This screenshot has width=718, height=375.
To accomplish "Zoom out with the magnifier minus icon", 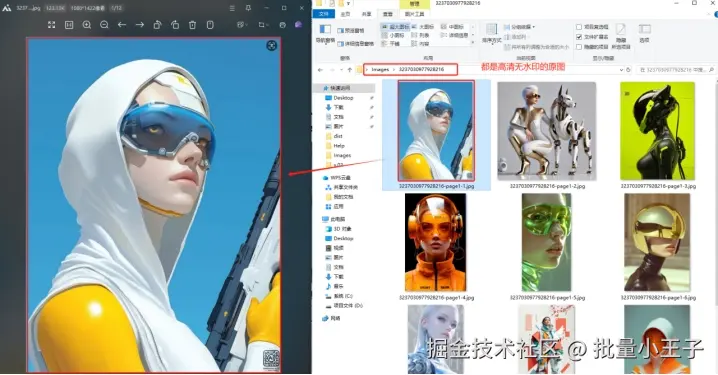I will click(x=104, y=25).
